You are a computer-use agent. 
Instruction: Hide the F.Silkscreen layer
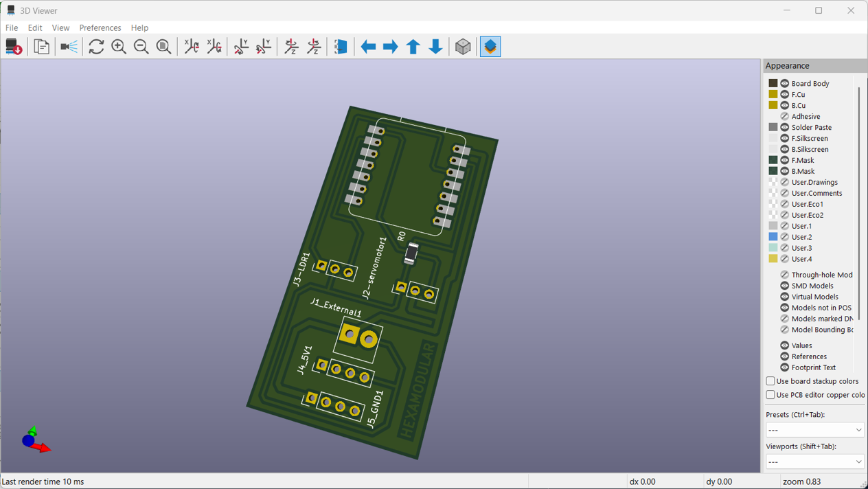click(x=785, y=138)
